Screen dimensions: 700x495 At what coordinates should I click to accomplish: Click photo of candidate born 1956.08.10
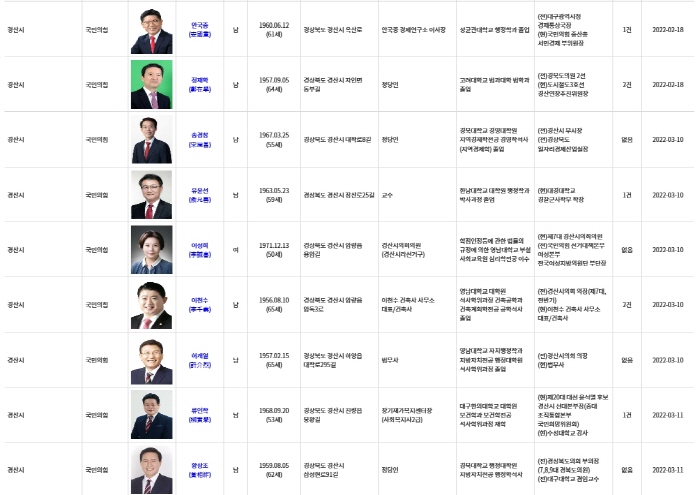tap(151, 305)
